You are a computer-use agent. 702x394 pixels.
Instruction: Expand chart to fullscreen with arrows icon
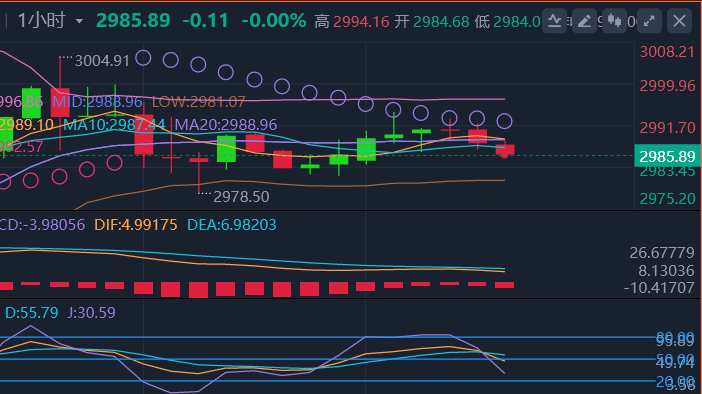649,21
